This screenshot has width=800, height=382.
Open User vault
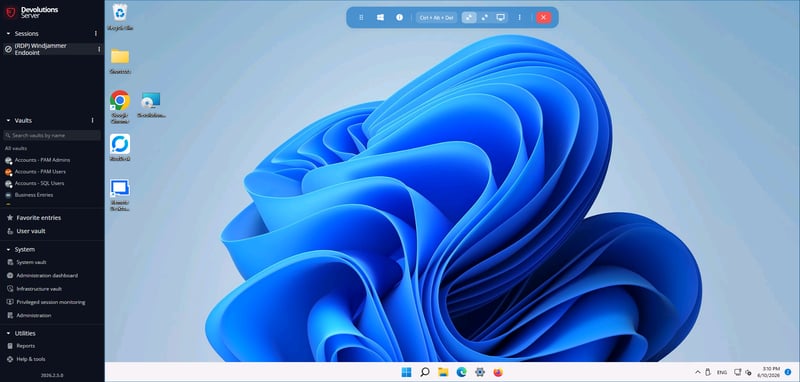(26, 231)
